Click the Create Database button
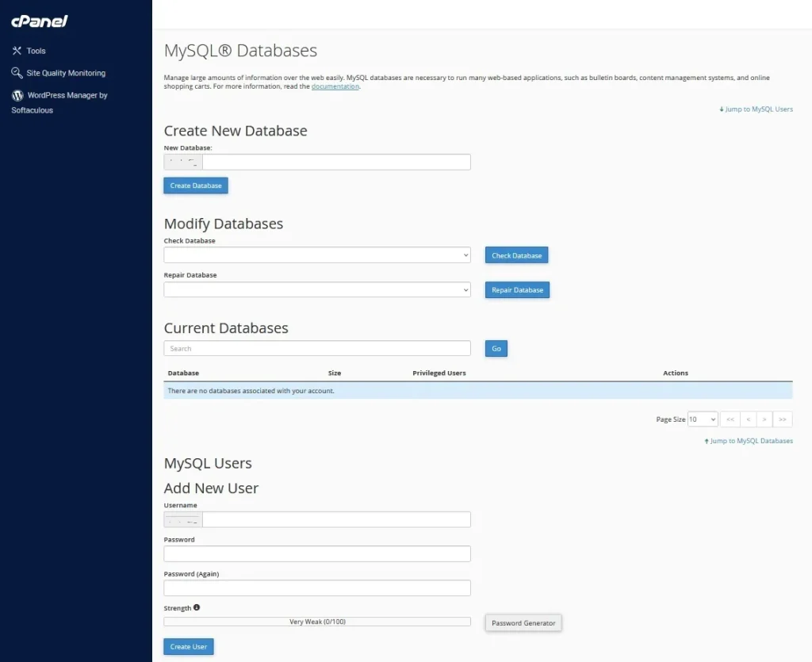 196,186
